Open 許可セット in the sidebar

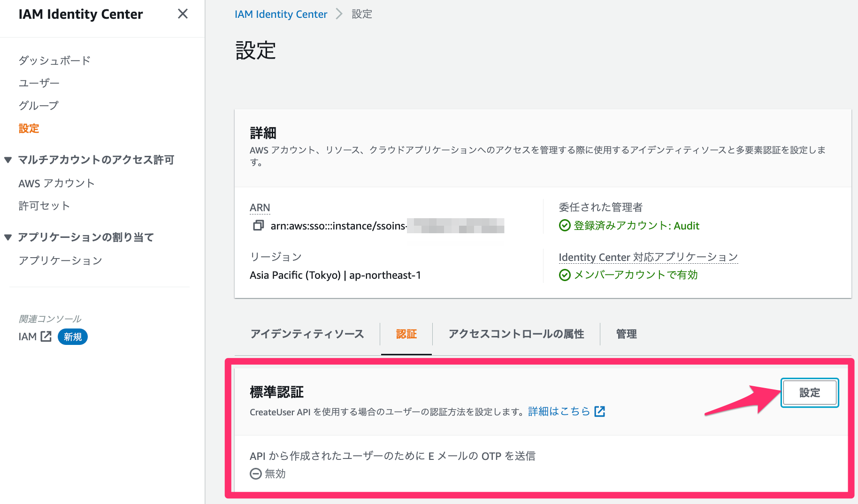click(x=44, y=206)
